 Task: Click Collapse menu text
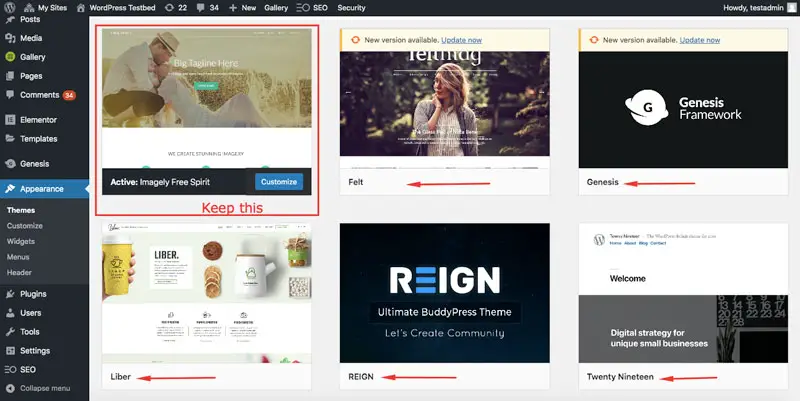(45, 388)
